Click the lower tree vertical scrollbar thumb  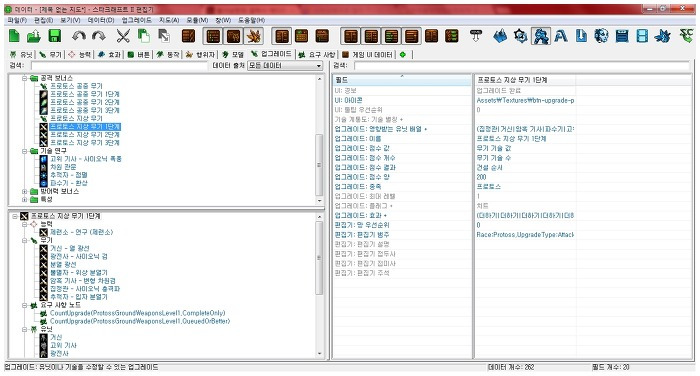pyautogui.click(x=319, y=258)
